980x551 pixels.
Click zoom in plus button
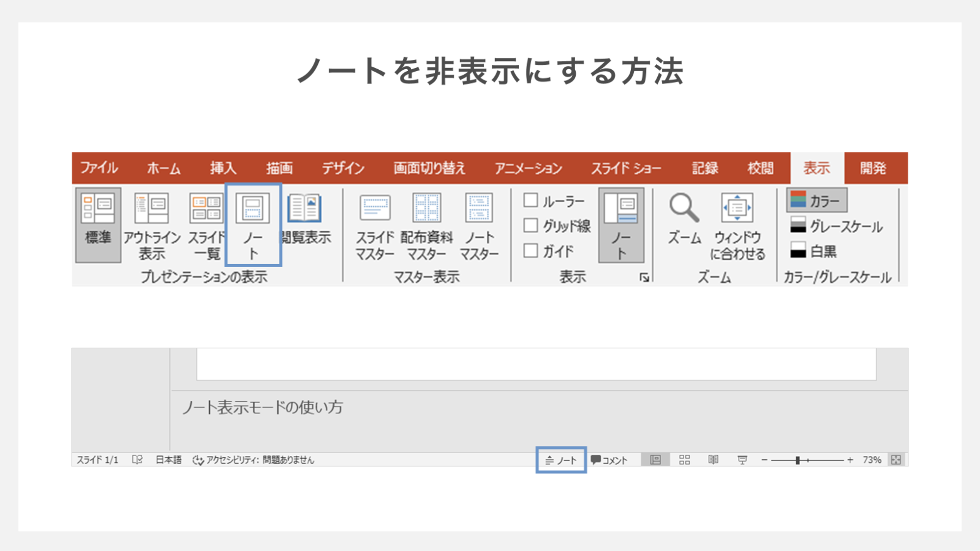coord(850,460)
